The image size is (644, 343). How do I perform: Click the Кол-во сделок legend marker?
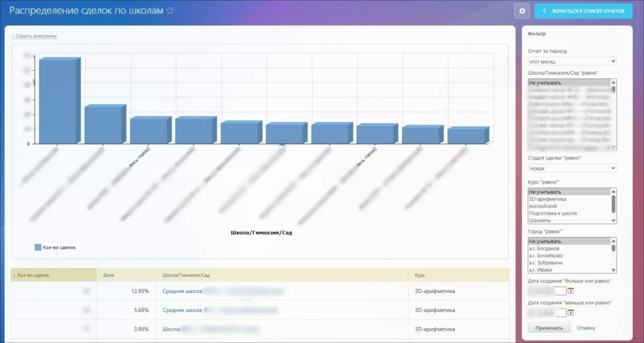pyautogui.click(x=38, y=247)
